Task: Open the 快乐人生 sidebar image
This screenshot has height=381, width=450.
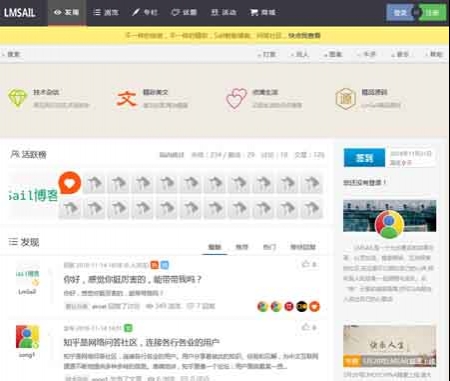Action: (390, 346)
